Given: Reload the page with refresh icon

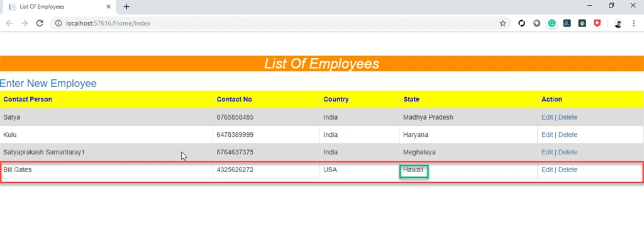Looking at the screenshot, I should [40, 23].
